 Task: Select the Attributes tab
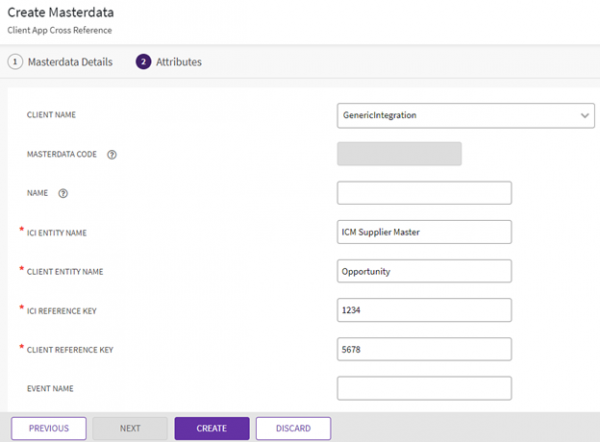tap(178, 62)
